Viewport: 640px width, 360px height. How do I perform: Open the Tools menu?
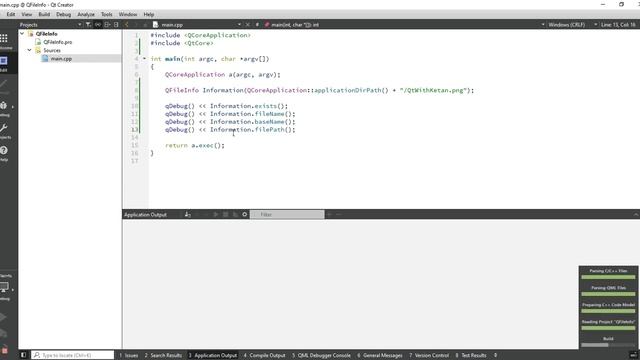[107, 14]
